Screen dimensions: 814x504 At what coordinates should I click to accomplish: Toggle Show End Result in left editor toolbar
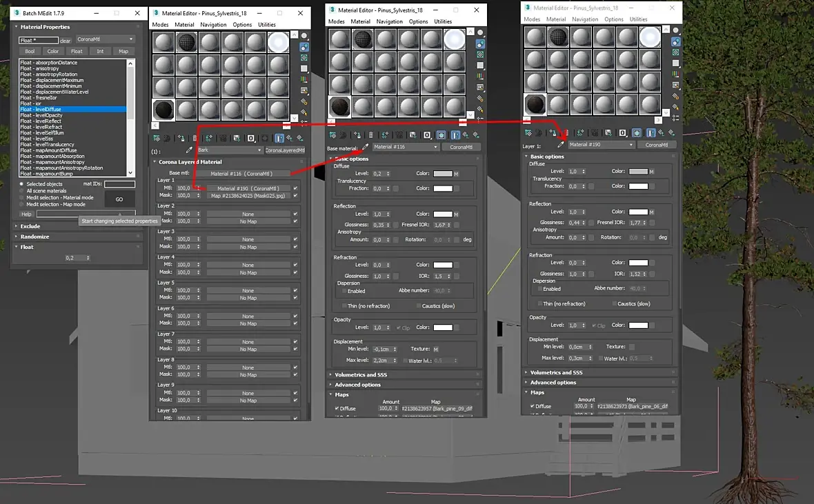(x=279, y=138)
